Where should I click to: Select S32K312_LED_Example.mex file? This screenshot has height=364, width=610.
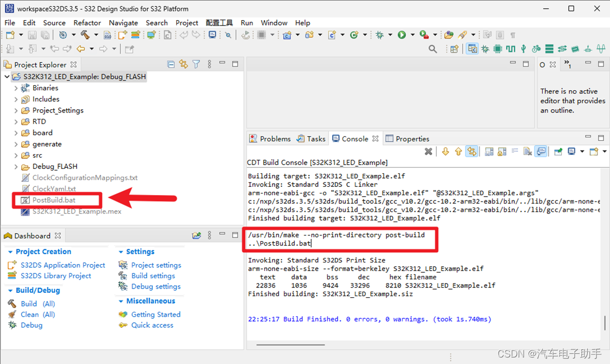coord(77,211)
